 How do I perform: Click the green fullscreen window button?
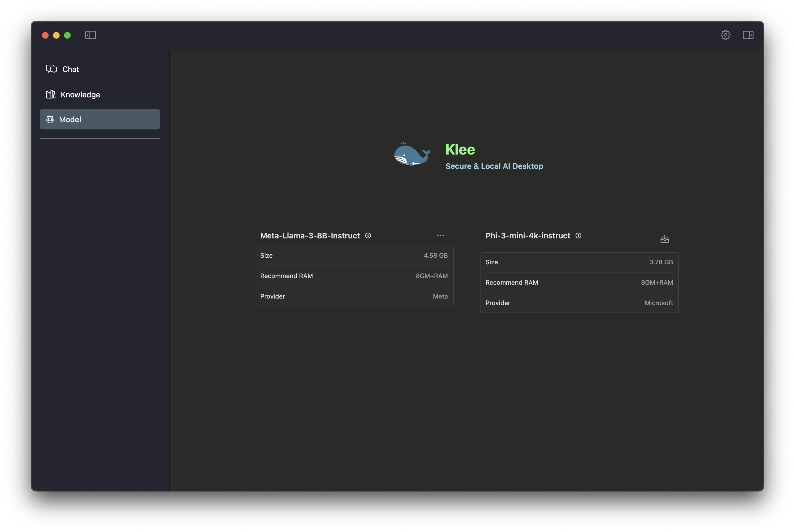67,35
